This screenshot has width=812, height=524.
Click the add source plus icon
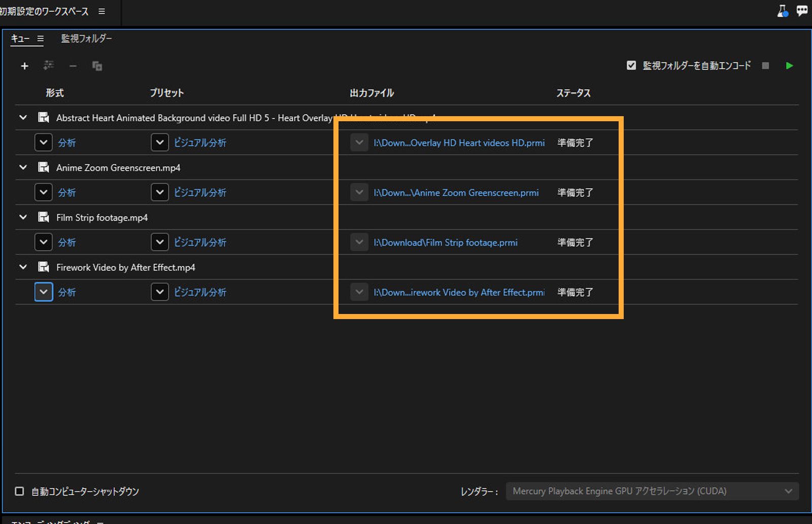tap(24, 66)
